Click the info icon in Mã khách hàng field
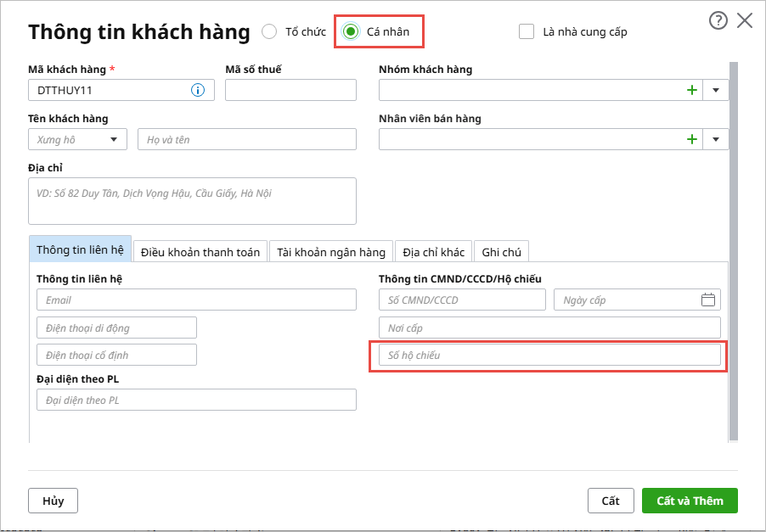 coord(198,90)
